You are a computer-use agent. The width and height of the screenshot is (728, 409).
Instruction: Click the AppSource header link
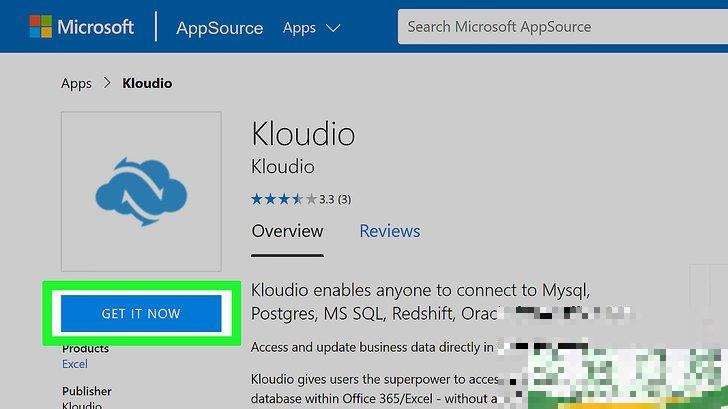click(219, 28)
